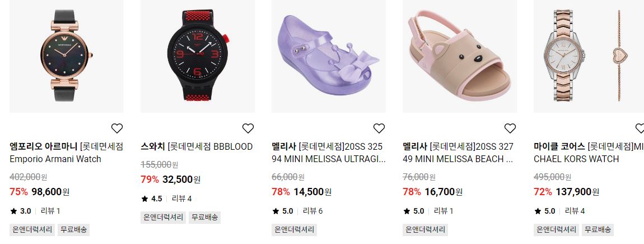Favorite the Mini Melissa Ultragirl shoe heart
Viewport: 644px width, 244px height.
tap(379, 128)
